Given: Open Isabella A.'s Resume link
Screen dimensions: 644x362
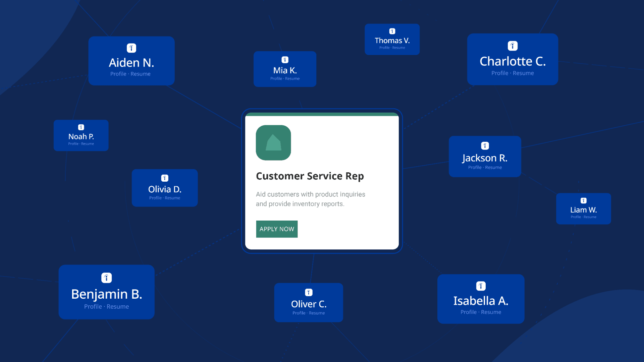Looking at the screenshot, I should tap(491, 312).
